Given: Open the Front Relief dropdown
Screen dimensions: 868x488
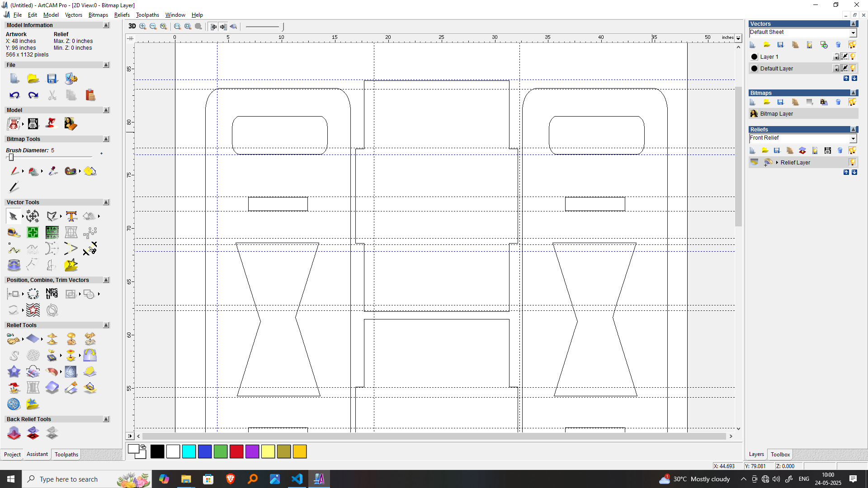Looking at the screenshot, I should [853, 138].
